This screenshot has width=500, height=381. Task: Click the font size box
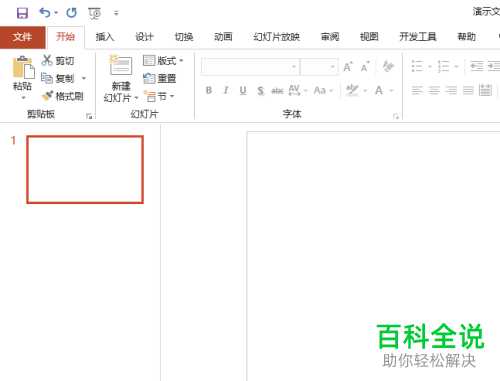pyautogui.click(x=319, y=67)
